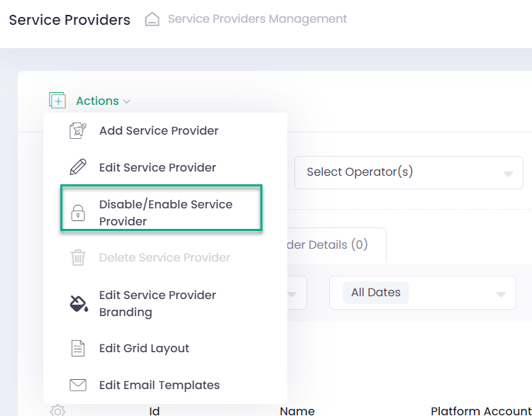The height and width of the screenshot is (416, 532).
Task: Click the envelope icon for Edit Email Templates
Action: click(x=77, y=386)
